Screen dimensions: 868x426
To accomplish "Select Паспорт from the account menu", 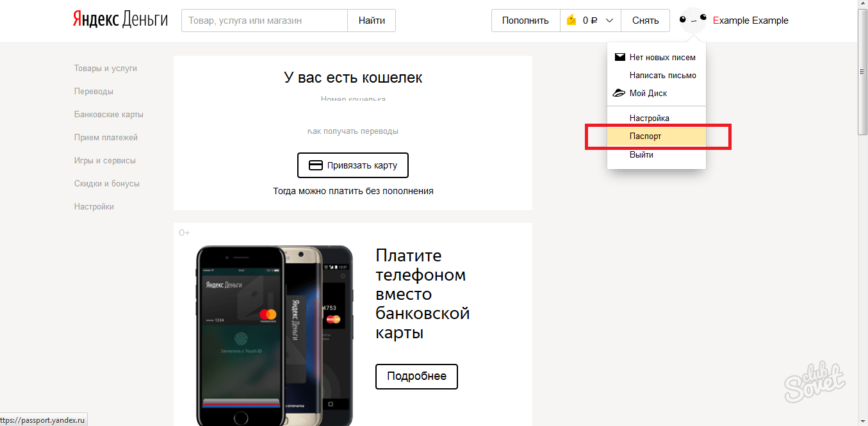I will [645, 136].
